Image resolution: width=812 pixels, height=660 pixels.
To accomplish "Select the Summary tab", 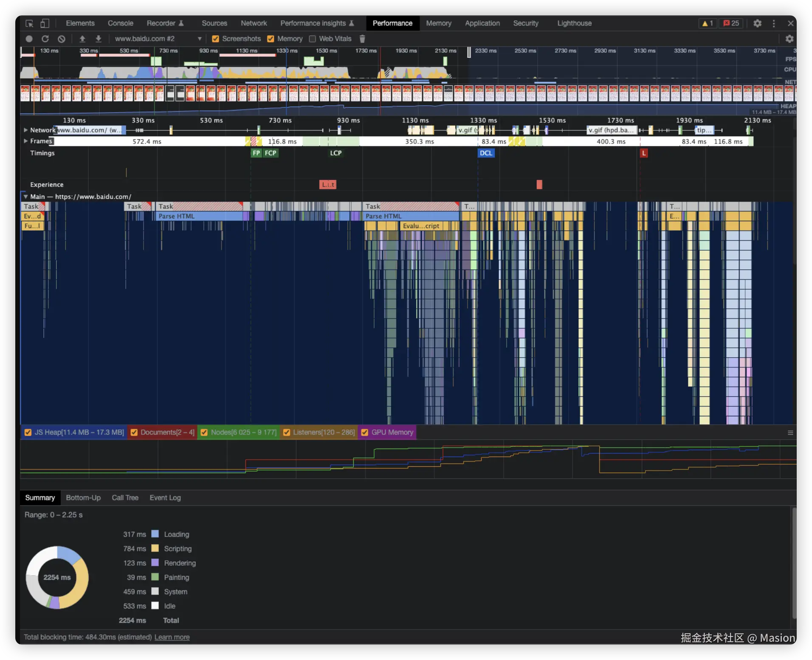I will tap(40, 498).
